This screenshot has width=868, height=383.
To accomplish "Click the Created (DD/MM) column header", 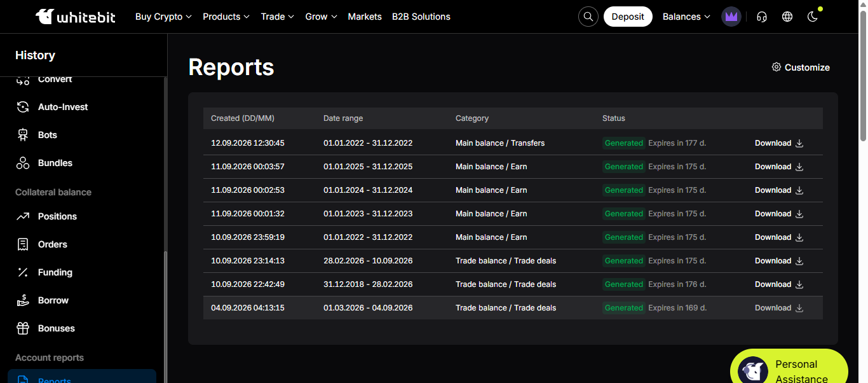I will [243, 118].
